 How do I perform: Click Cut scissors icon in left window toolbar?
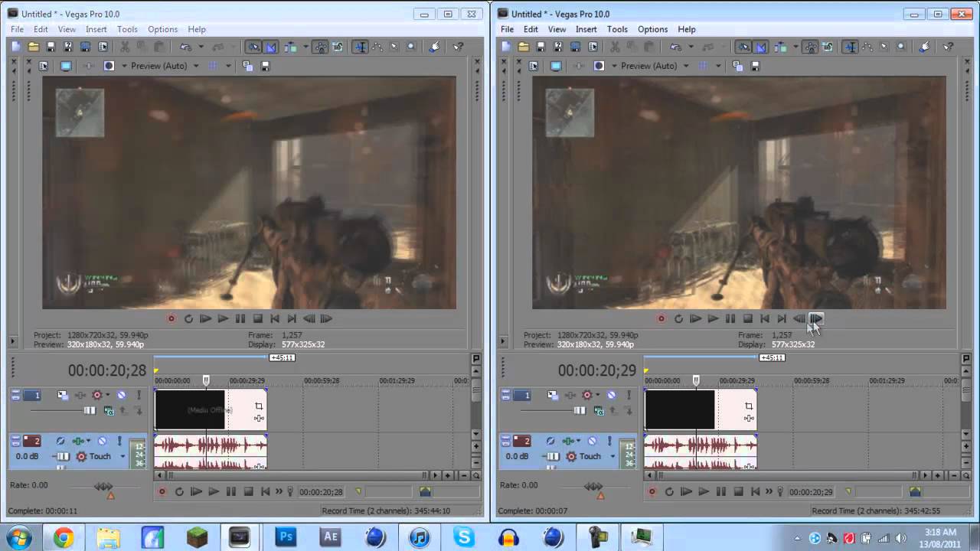click(x=125, y=47)
